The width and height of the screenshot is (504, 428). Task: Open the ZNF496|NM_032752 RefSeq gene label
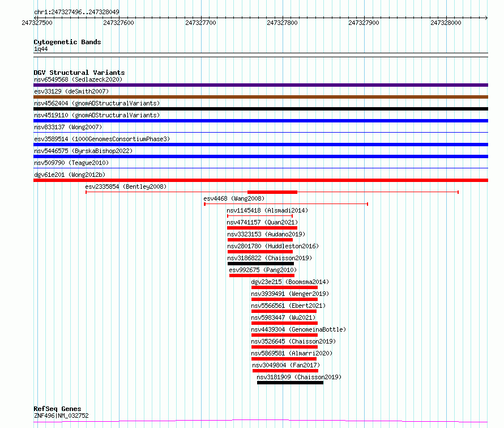pos(61,416)
